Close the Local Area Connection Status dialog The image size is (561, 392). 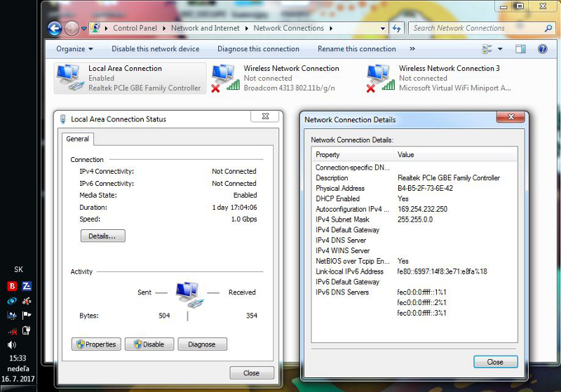click(x=252, y=373)
